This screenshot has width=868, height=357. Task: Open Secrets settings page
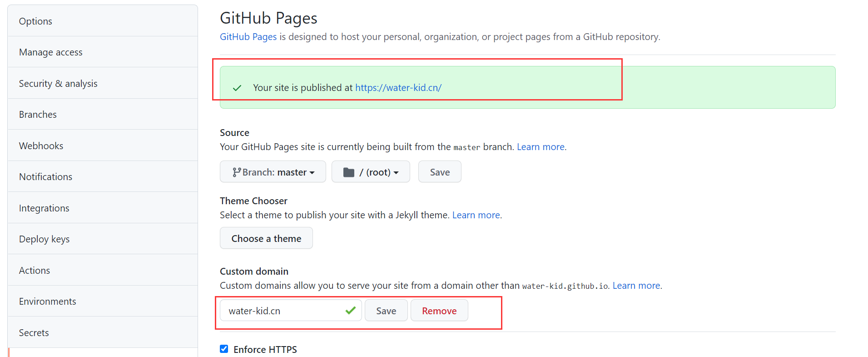(x=103, y=332)
